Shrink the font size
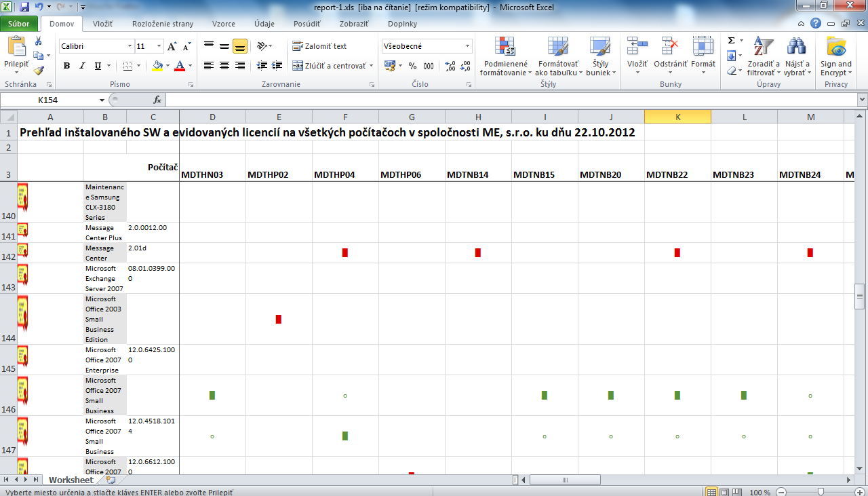The width and height of the screenshot is (868, 496). point(185,46)
